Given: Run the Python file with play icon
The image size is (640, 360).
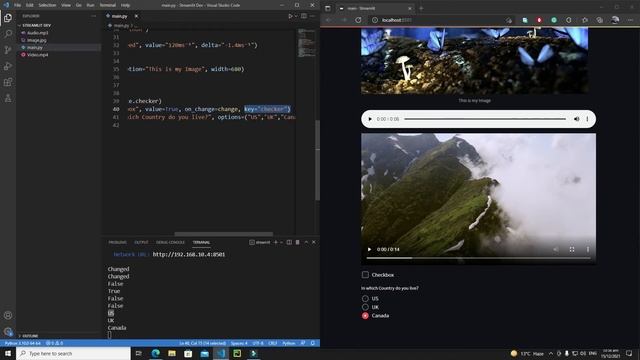Looking at the screenshot, I should click(x=290, y=16).
